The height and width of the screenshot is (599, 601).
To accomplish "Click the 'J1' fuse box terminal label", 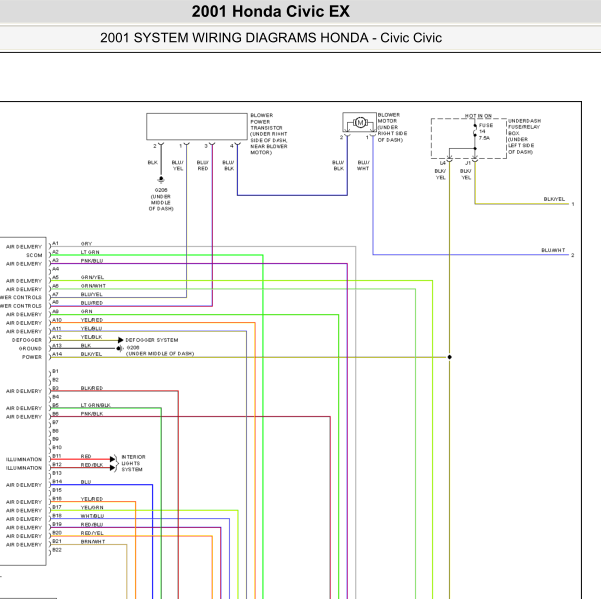I will point(468,163).
